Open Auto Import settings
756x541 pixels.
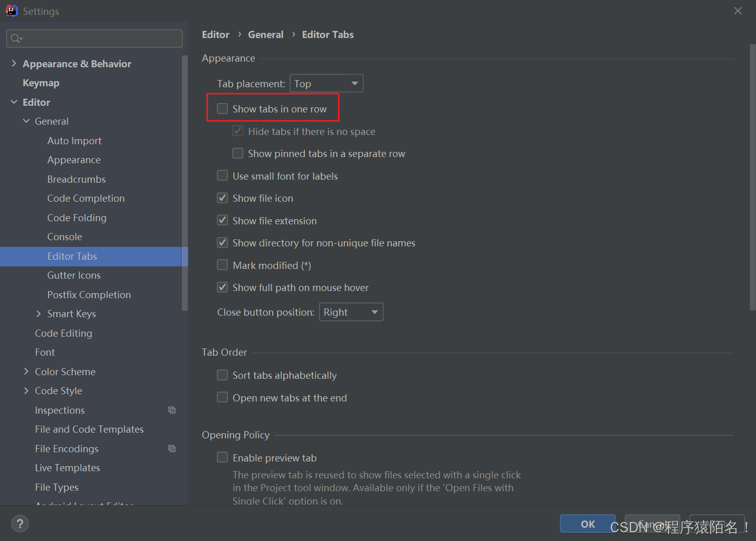click(x=74, y=141)
